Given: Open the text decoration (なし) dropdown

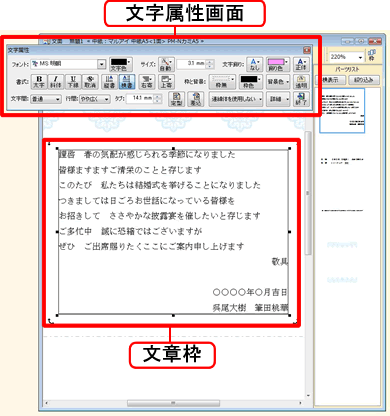Looking at the screenshot, I should tap(255, 64).
